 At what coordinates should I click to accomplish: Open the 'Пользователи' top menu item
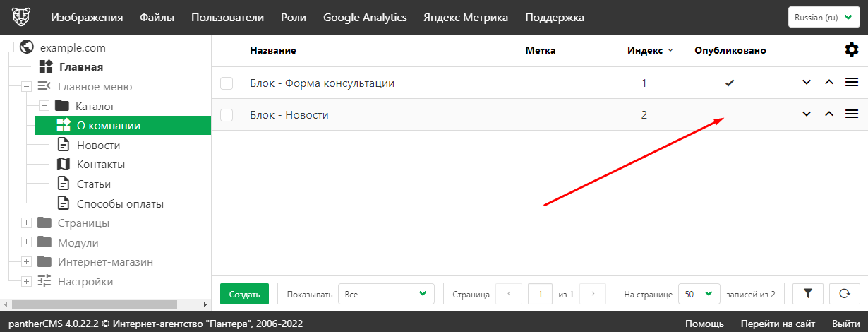point(227,18)
